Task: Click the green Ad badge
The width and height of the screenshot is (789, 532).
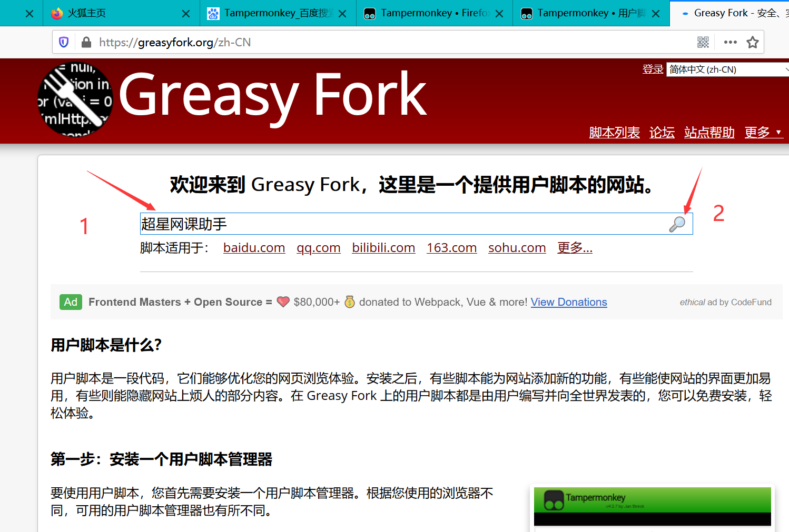Action: [71, 302]
